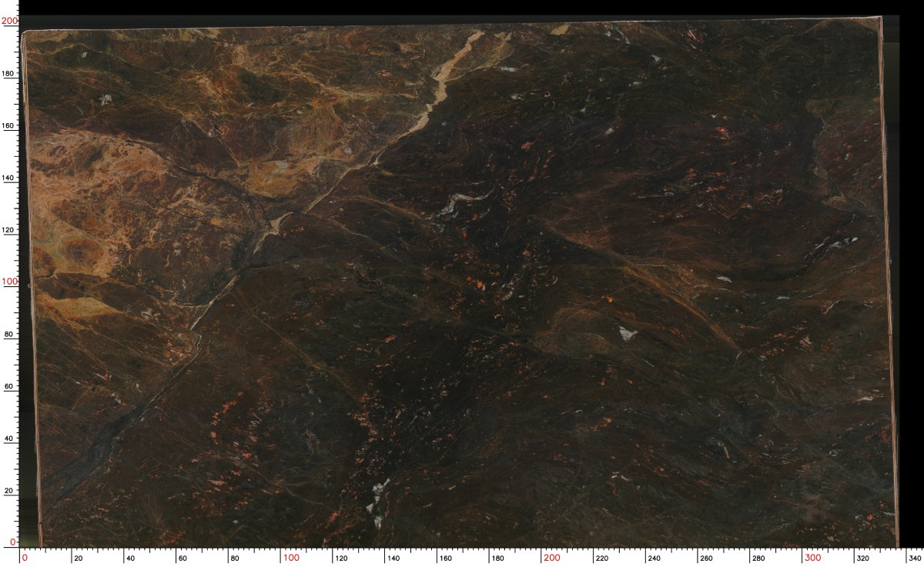Click the 220 mark on the bottom ruler
The image size is (924, 567).
[x=603, y=559]
